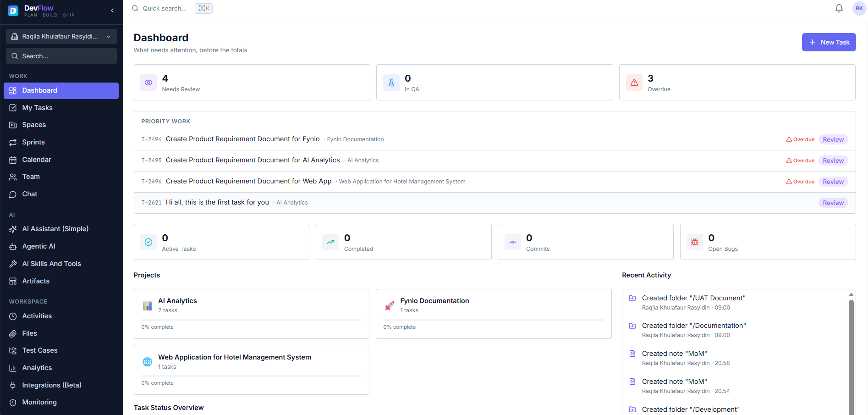Click note icon beside MoM activity at 20.58

632,354
